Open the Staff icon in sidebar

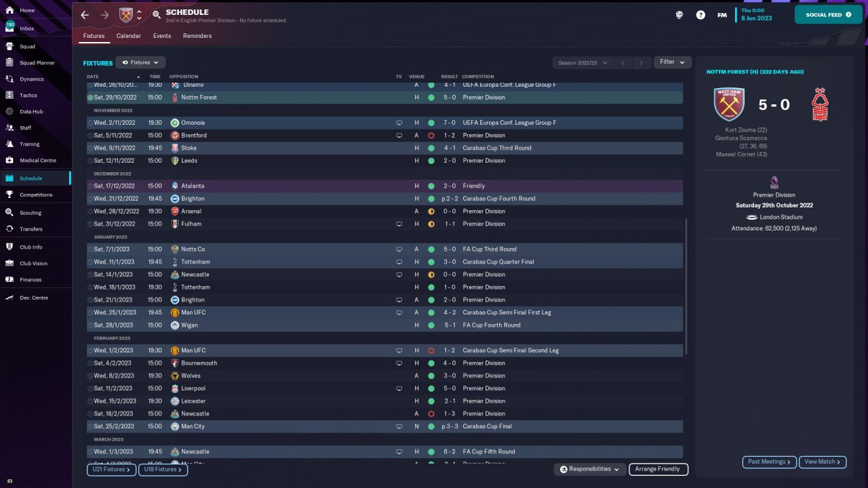point(9,127)
